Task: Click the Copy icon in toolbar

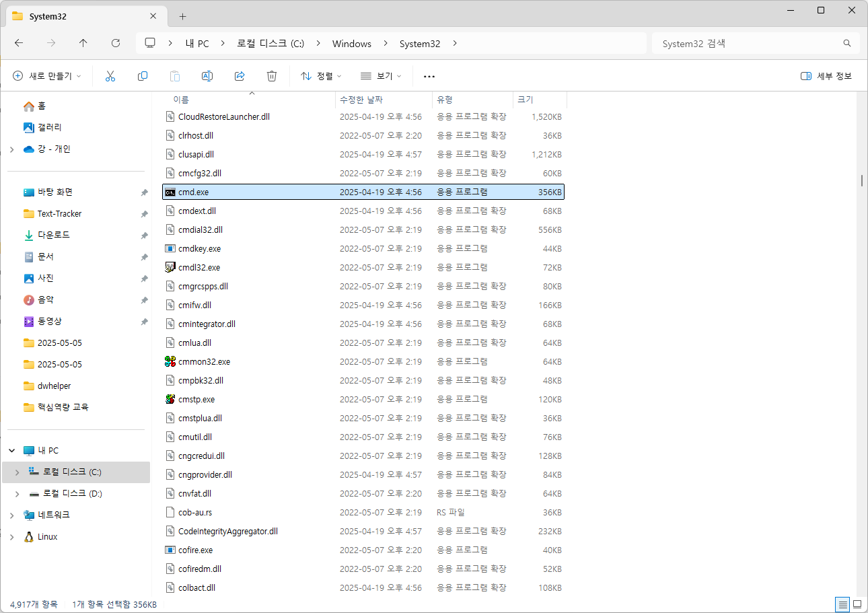Action: pyautogui.click(x=143, y=76)
